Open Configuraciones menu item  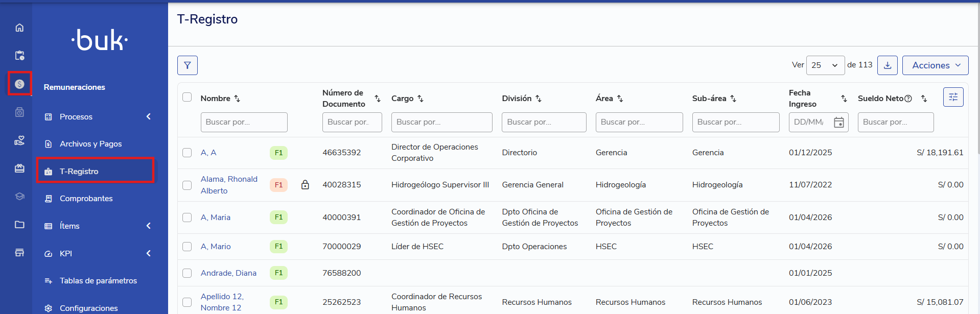(x=88, y=308)
